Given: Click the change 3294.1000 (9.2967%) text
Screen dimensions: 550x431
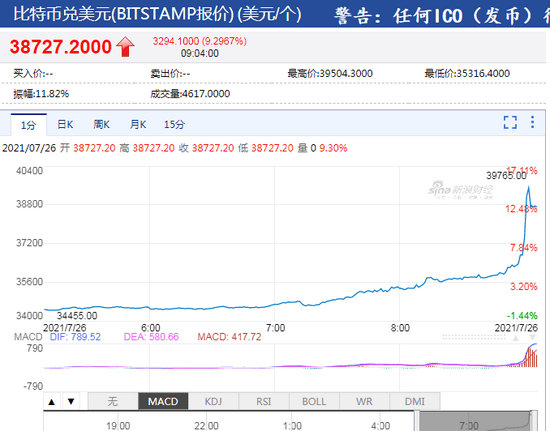Looking at the screenshot, I should click(x=200, y=41).
